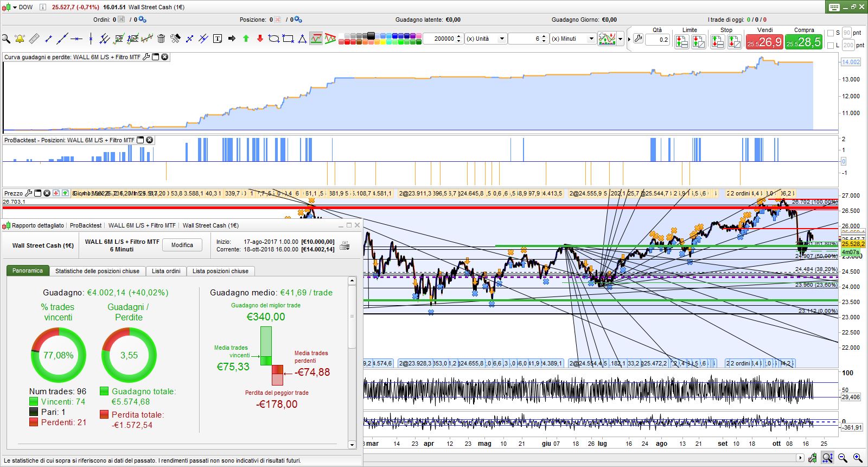Select the triangle drawing tool

302,39
